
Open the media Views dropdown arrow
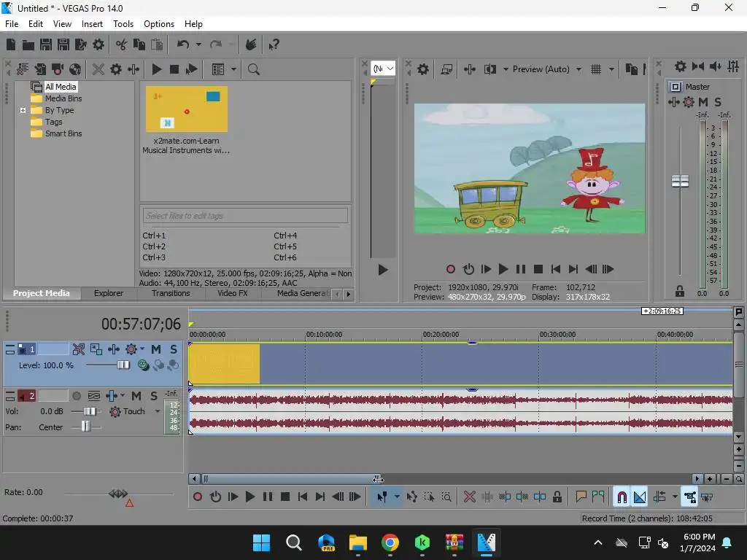tap(233, 69)
